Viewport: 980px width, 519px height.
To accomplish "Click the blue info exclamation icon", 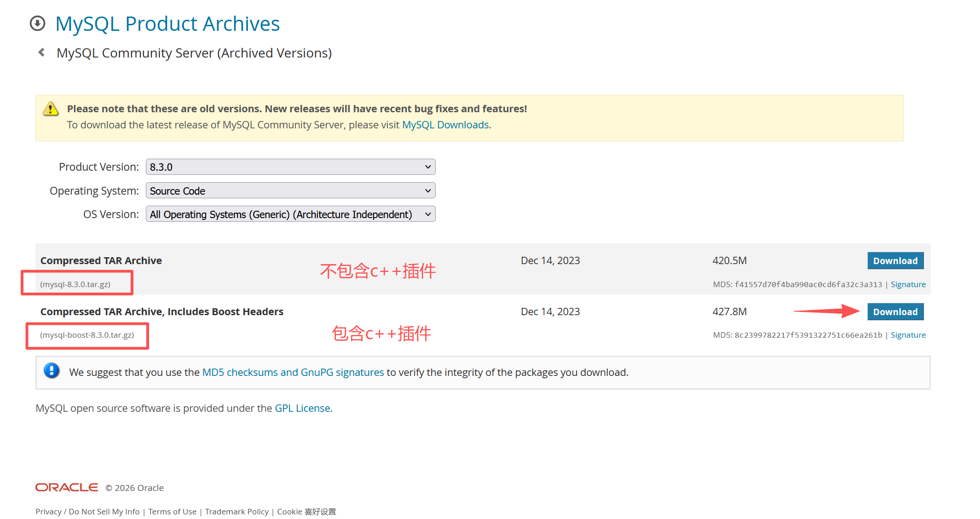I will point(52,370).
